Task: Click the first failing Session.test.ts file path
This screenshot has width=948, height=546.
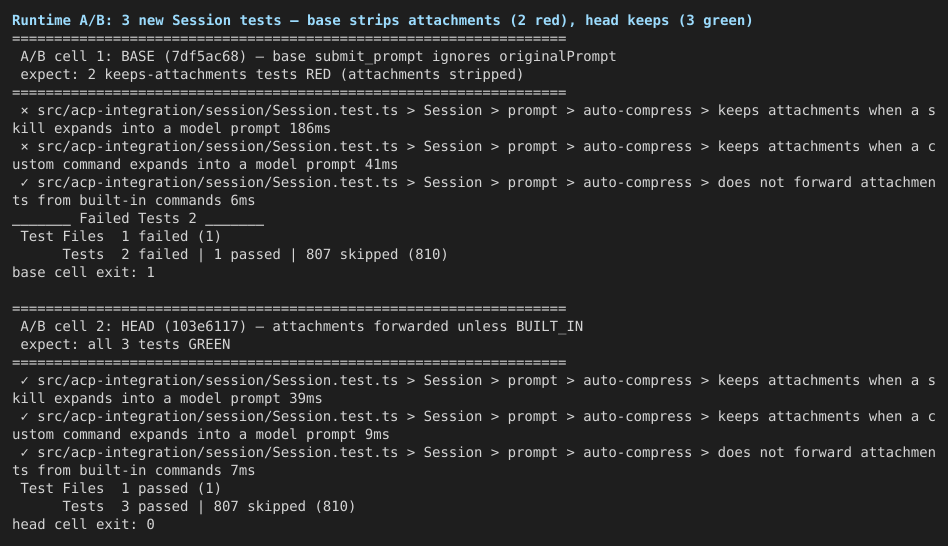Action: coord(218,111)
